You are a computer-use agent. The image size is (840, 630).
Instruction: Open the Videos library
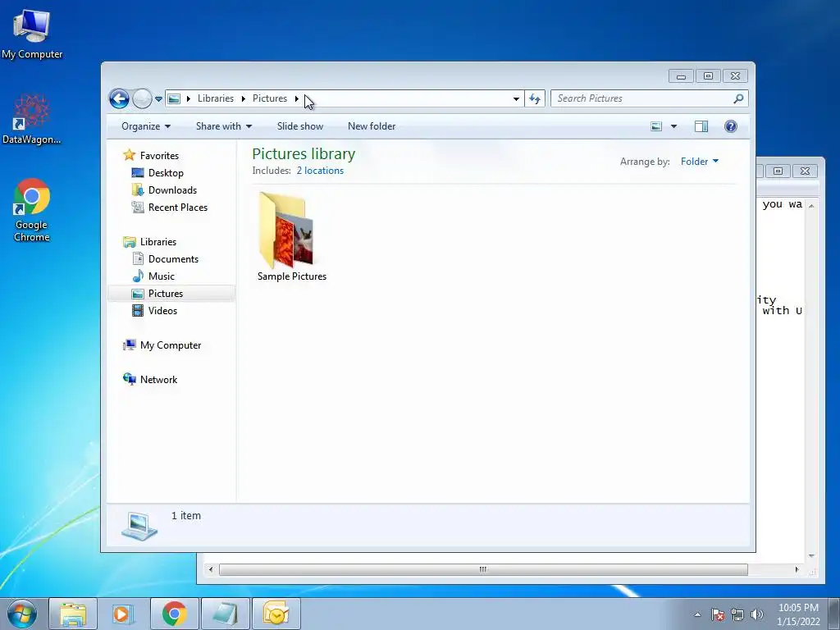162,311
